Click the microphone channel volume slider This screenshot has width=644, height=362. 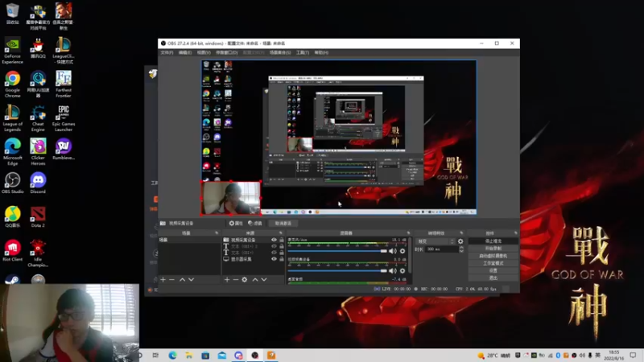pos(337,251)
